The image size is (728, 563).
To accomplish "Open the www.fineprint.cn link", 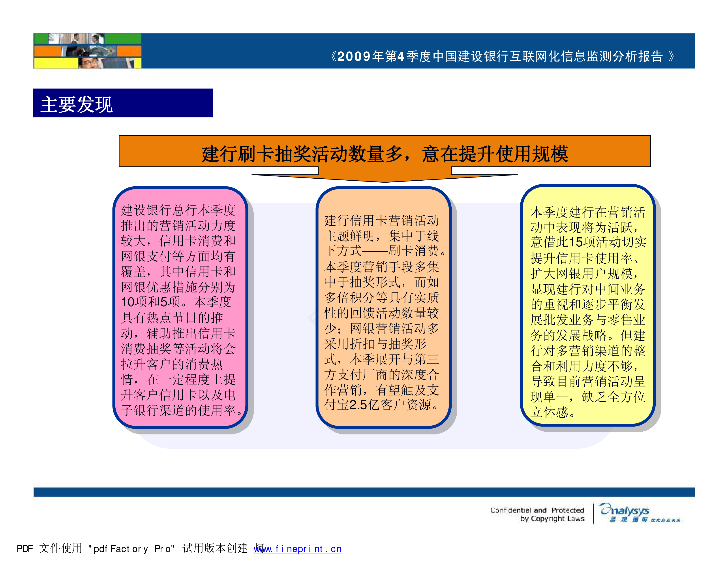I will (x=298, y=549).
